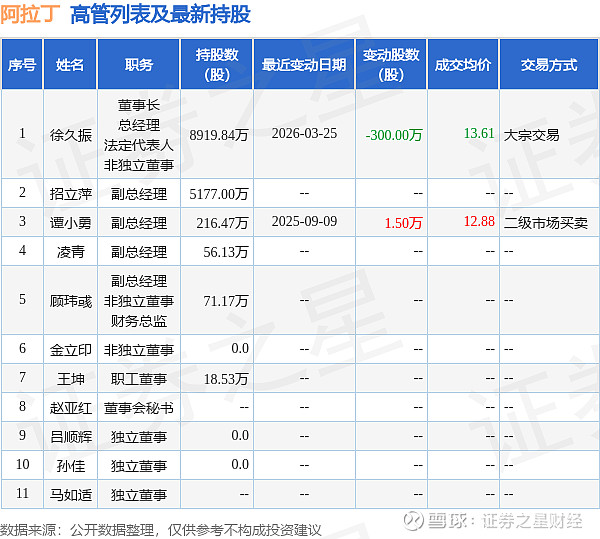Select the 交易方式 column header
600x539 pixels.
coord(549,64)
